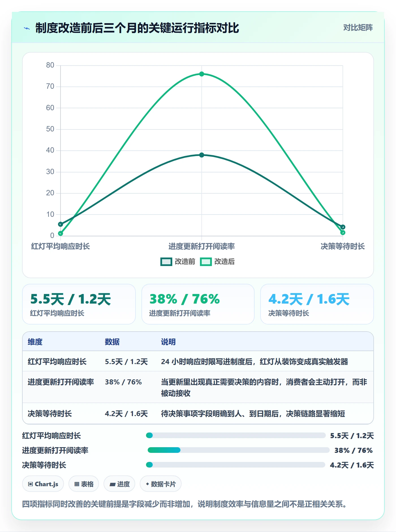Viewport: 396px width, 532px height.
Task: Toggle the 改造前 legend swatch
Action: pyautogui.click(x=166, y=262)
